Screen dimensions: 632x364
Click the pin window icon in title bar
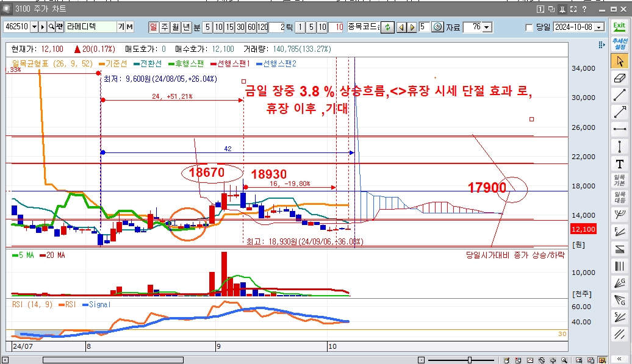562,9
